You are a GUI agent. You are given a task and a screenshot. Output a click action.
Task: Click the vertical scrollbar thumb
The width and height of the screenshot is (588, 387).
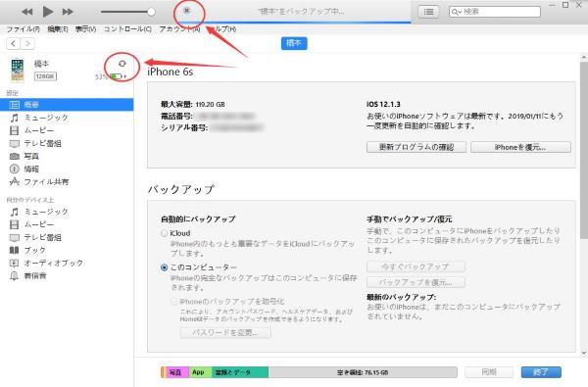pos(584,150)
